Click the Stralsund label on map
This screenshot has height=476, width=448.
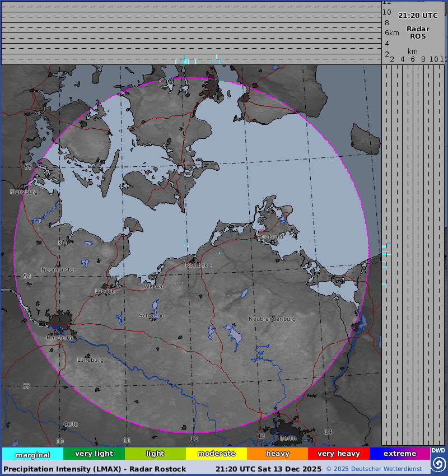[270, 236]
